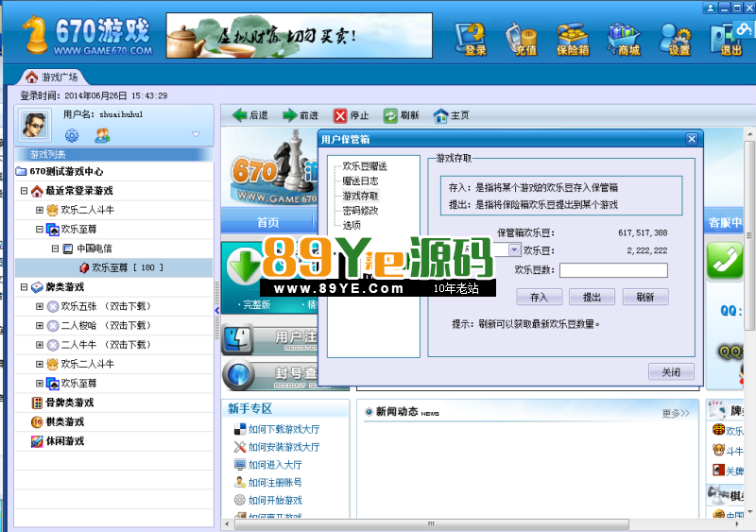756x532 pixels.
Task: Expand 欢乐五张 (双击下载) node
Action: (x=40, y=306)
